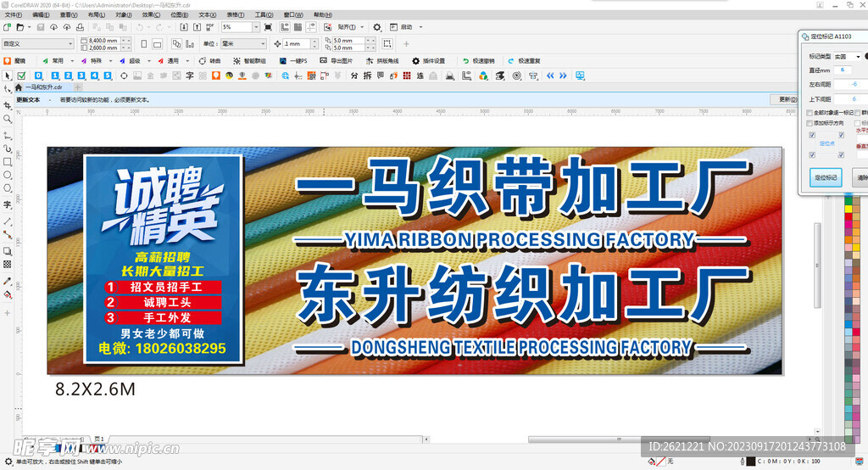The width and height of the screenshot is (868, 470).
Task: Pick the Crop tool in toolbox
Action: 8,105
